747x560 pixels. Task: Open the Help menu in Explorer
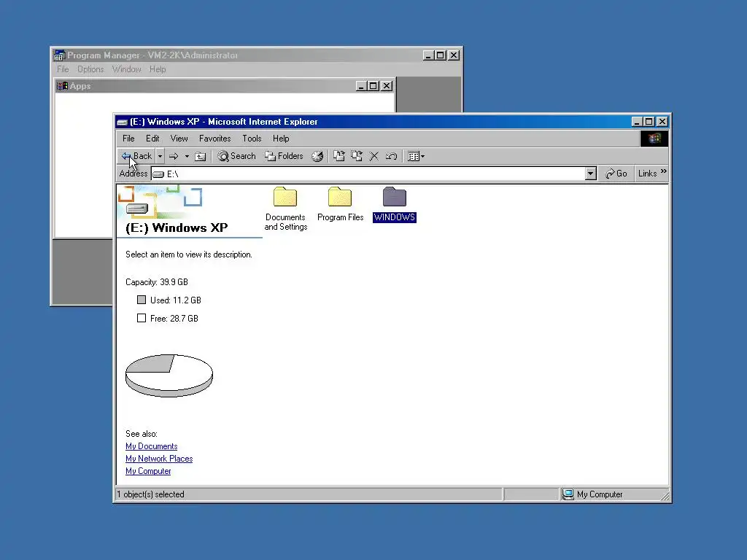click(281, 139)
